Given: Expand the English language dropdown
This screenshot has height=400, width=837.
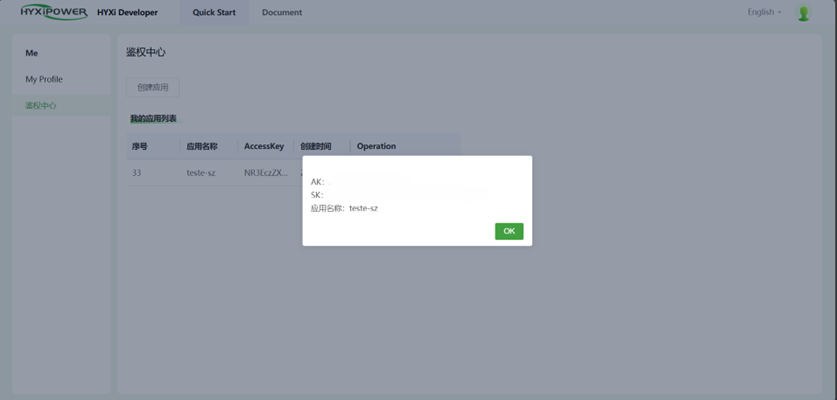Looking at the screenshot, I should coord(764,12).
